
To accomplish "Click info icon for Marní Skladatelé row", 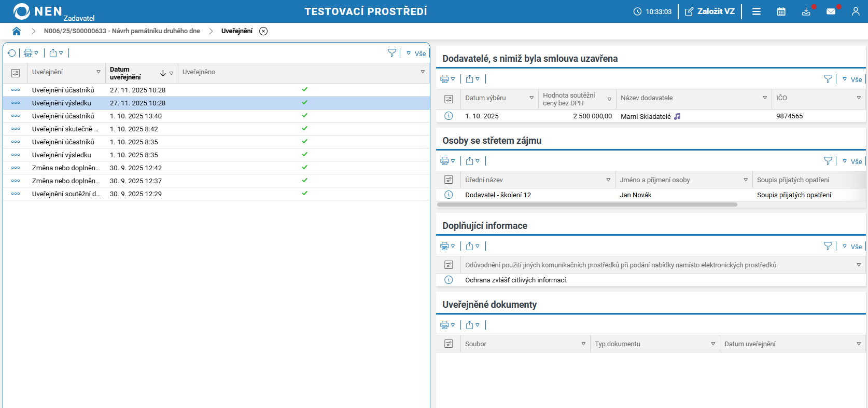I will [x=449, y=116].
